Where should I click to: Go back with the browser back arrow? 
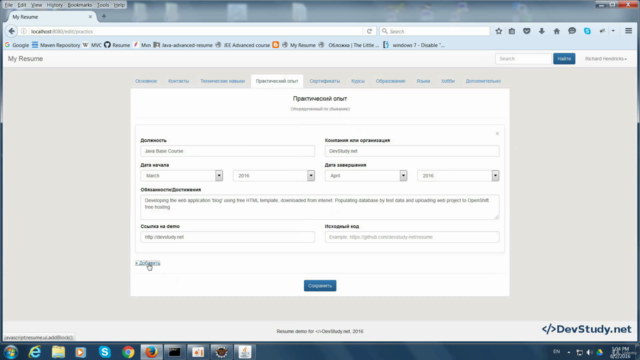tap(11, 31)
